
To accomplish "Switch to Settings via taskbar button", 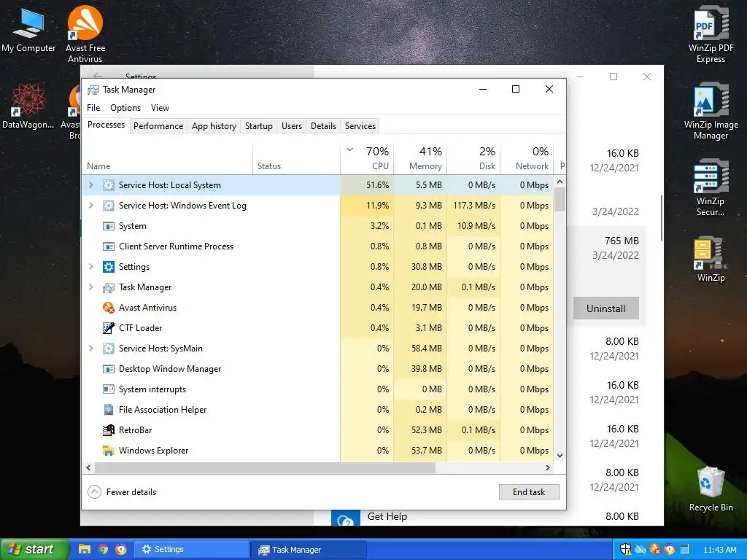I will click(192, 549).
